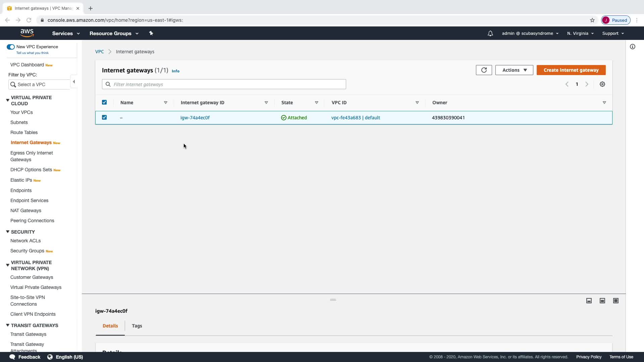Click the notifications bell icon

tap(490, 34)
